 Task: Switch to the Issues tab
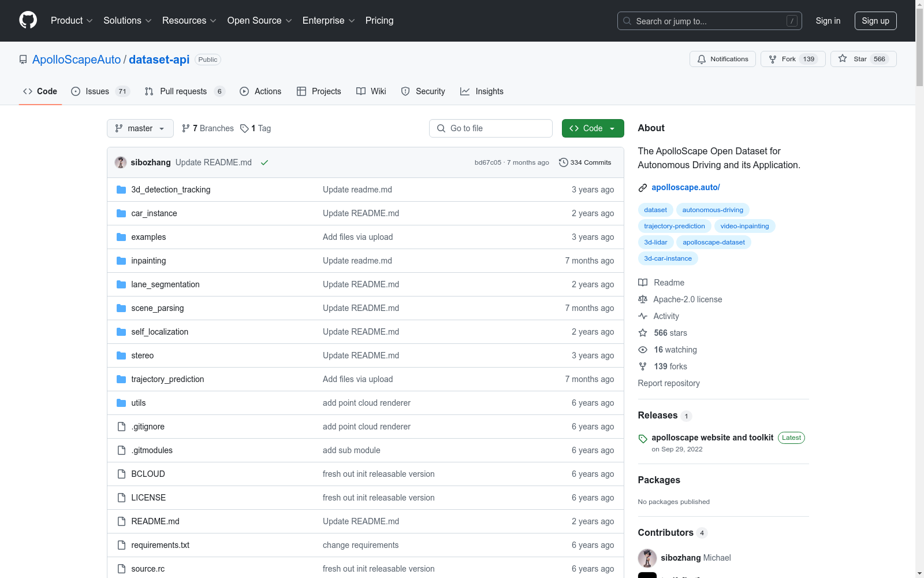point(100,91)
